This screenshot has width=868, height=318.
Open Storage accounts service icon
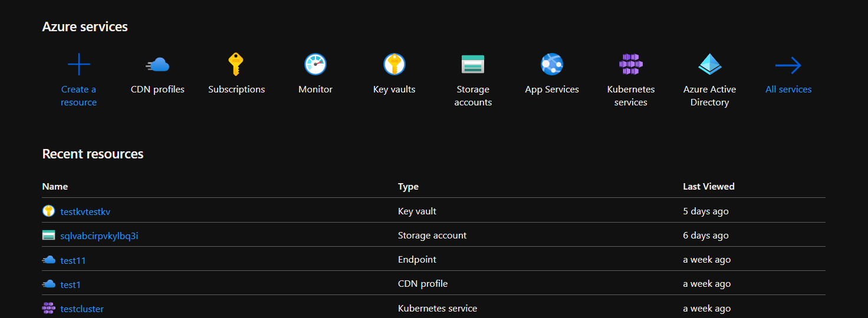473,64
